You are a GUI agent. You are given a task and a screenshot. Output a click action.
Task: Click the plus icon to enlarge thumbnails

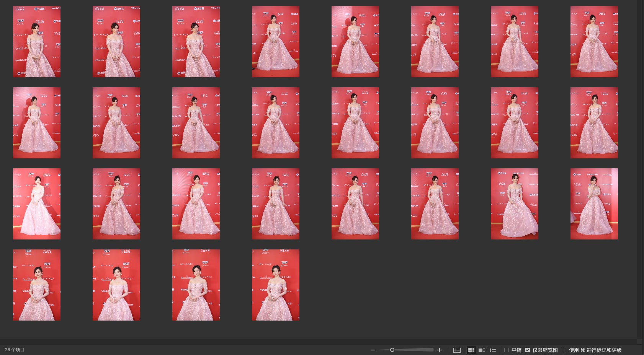pos(440,350)
